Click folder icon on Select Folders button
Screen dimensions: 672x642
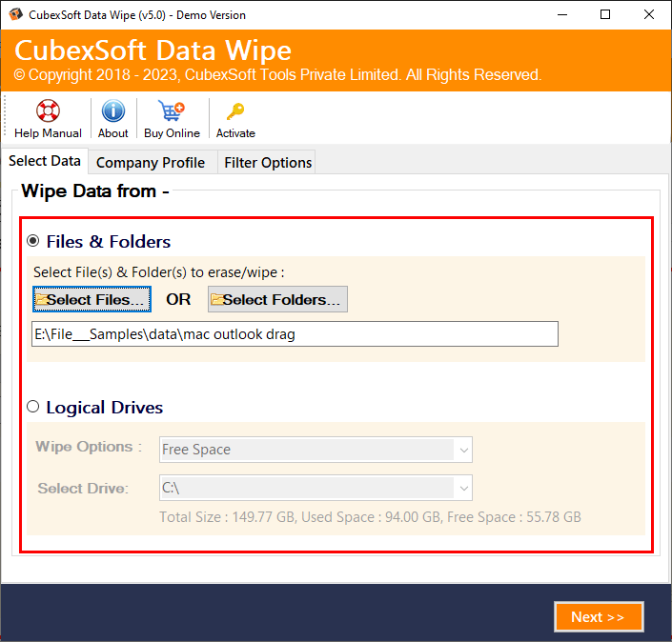tap(216, 300)
